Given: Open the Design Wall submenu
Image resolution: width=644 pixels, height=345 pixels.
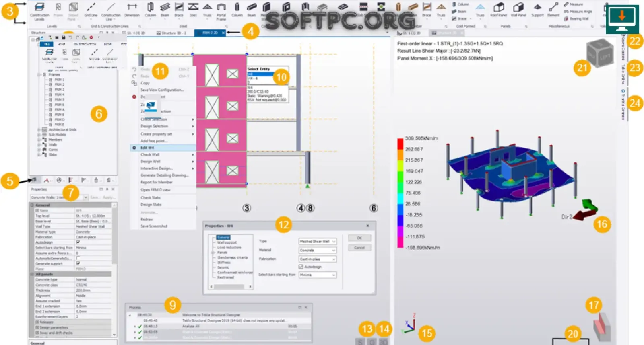Looking at the screenshot, I should 163,161.
